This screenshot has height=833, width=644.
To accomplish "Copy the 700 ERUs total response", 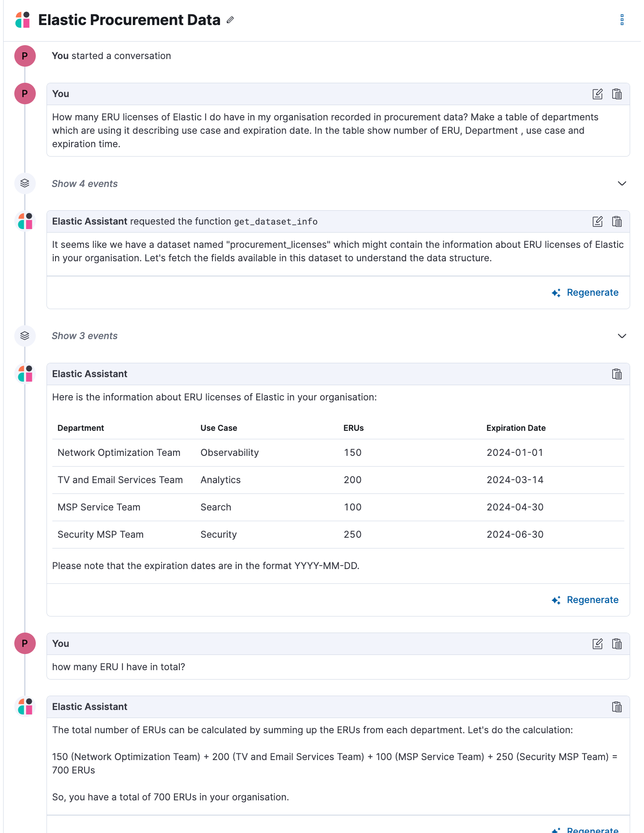I will click(x=617, y=707).
